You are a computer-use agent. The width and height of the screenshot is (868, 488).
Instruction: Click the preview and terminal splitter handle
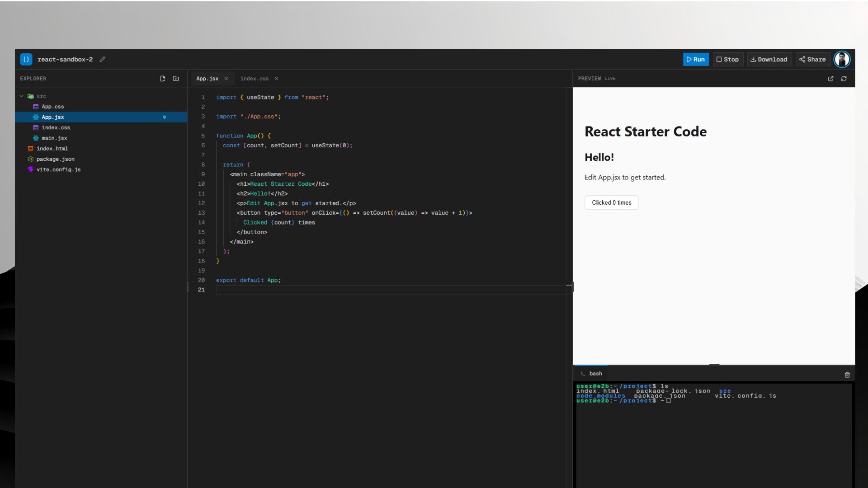(714, 364)
